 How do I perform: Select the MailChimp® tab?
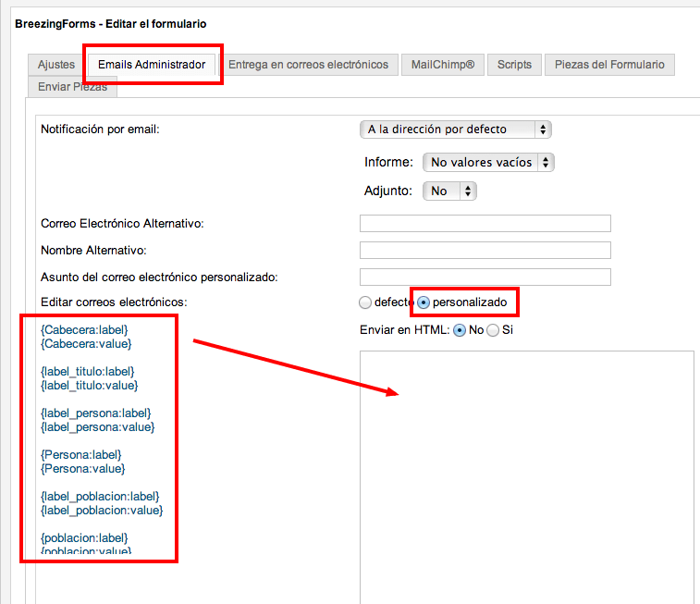click(x=443, y=65)
